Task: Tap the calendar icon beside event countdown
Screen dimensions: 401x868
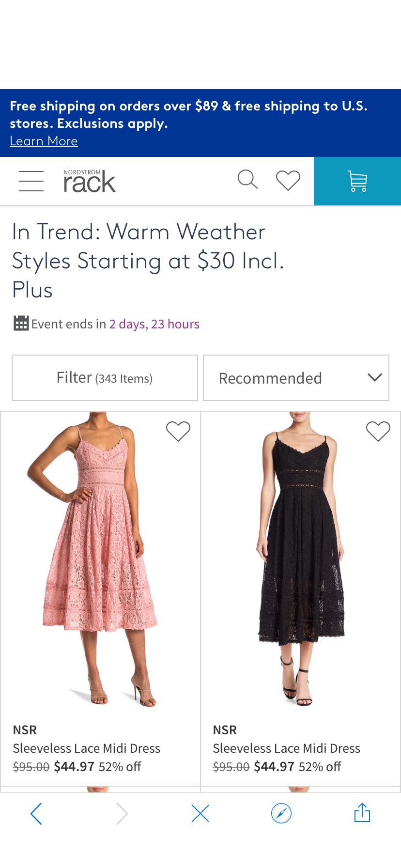Action: [20, 323]
